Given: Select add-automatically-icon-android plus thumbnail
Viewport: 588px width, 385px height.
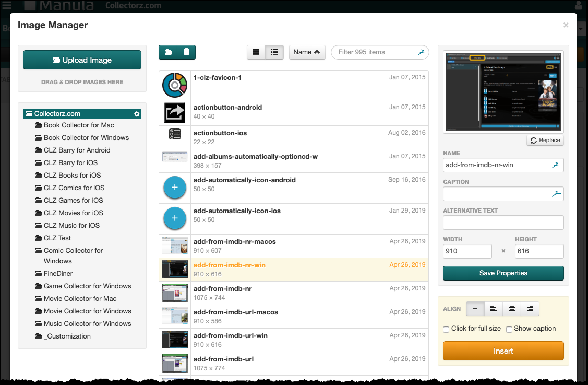Looking at the screenshot, I should (175, 188).
